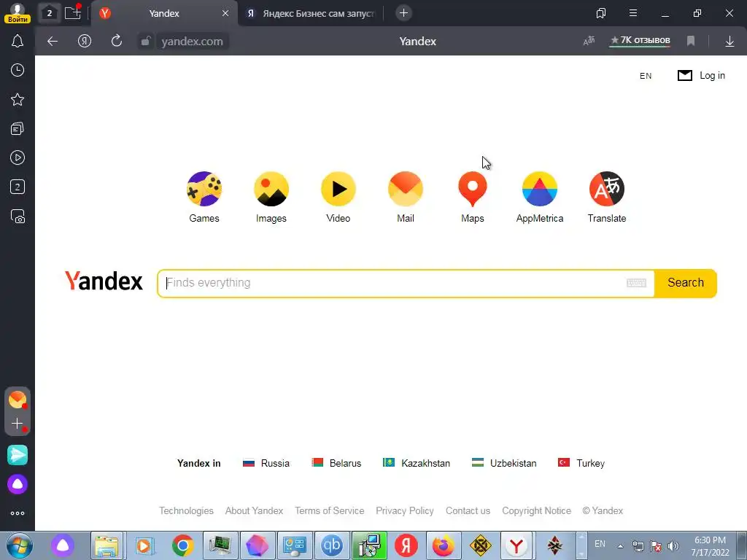Show hidden tray icons arrow
The height and width of the screenshot is (560, 747).
coord(620,546)
